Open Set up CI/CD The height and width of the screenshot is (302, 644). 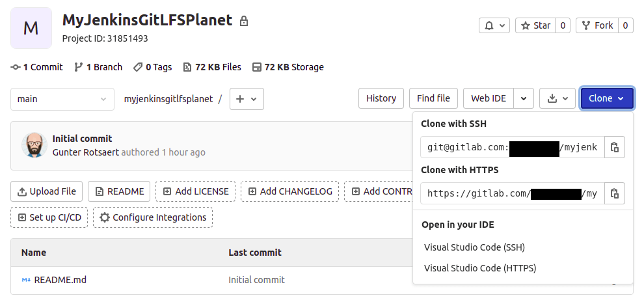[49, 217]
